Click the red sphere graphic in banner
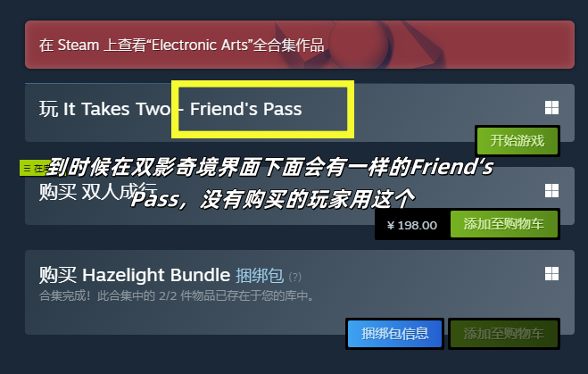This screenshot has width=588, height=374. (x=360, y=45)
